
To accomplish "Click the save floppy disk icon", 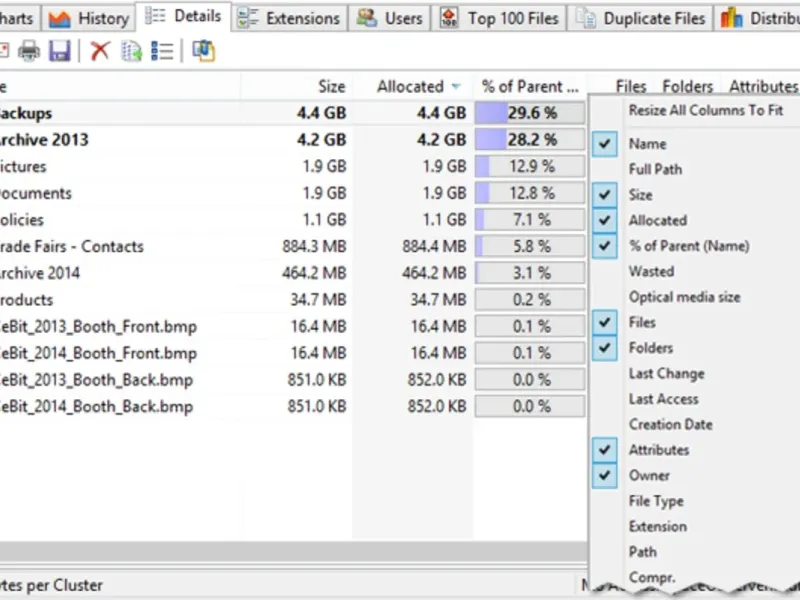I will (x=60, y=51).
